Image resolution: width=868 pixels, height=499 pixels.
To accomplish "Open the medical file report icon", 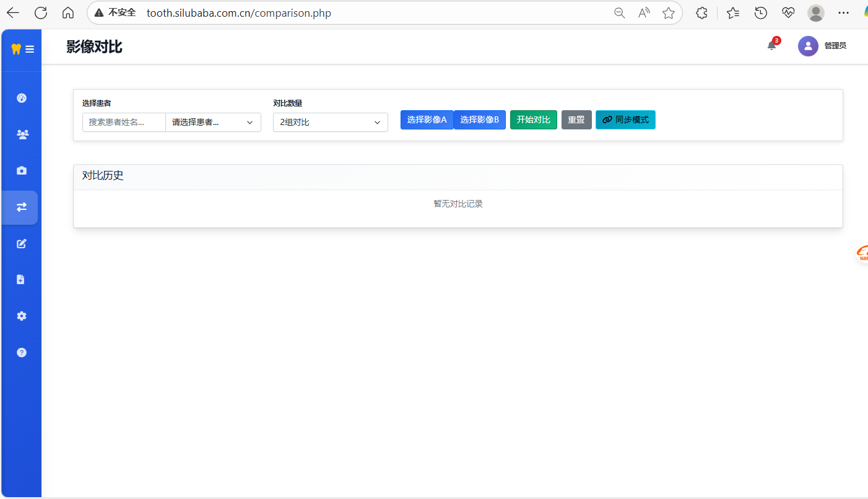I will coord(22,280).
